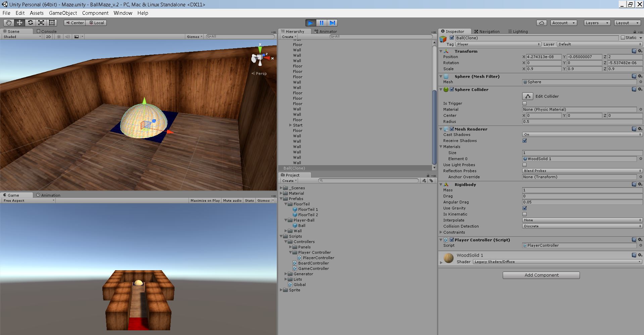The height and width of the screenshot is (335, 644).
Task: Toggle scene lighting sun icon
Action: (x=59, y=37)
